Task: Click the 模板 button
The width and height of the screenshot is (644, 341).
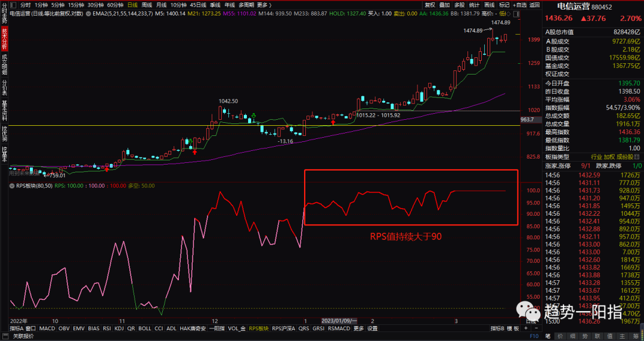Action: pos(513,328)
